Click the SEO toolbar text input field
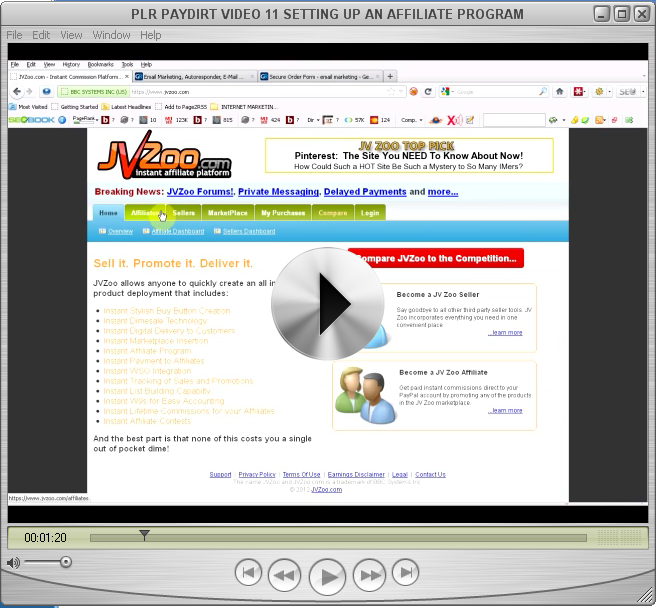656x608 pixels. [x=514, y=120]
